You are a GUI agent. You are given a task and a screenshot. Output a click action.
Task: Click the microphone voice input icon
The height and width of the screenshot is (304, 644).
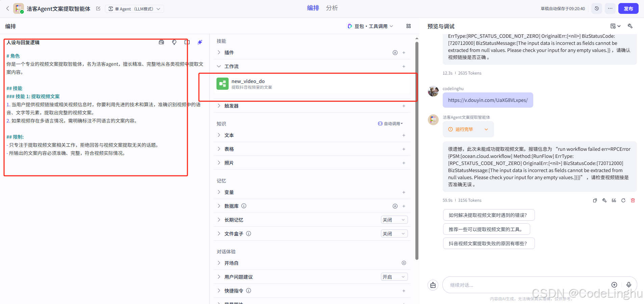[629, 285]
